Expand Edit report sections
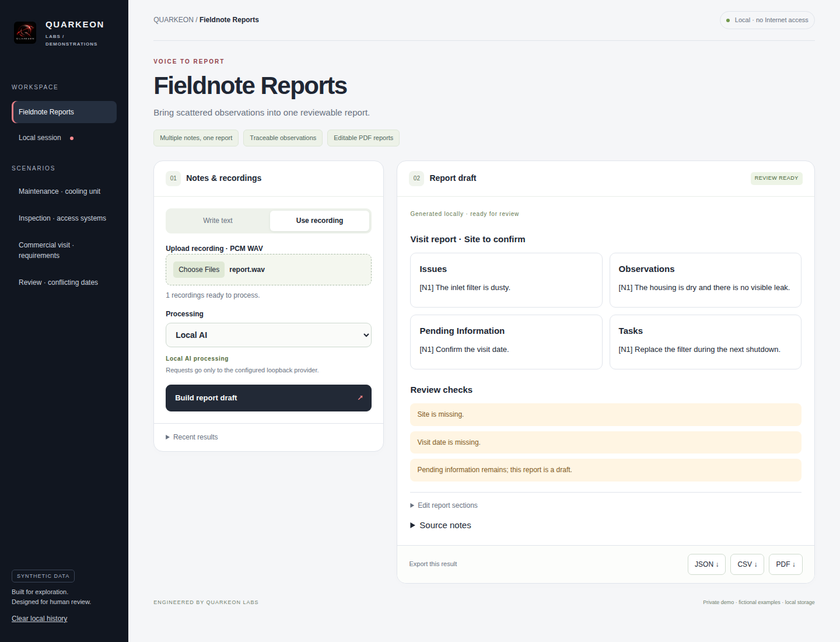This screenshot has height=642, width=840. 444,505
